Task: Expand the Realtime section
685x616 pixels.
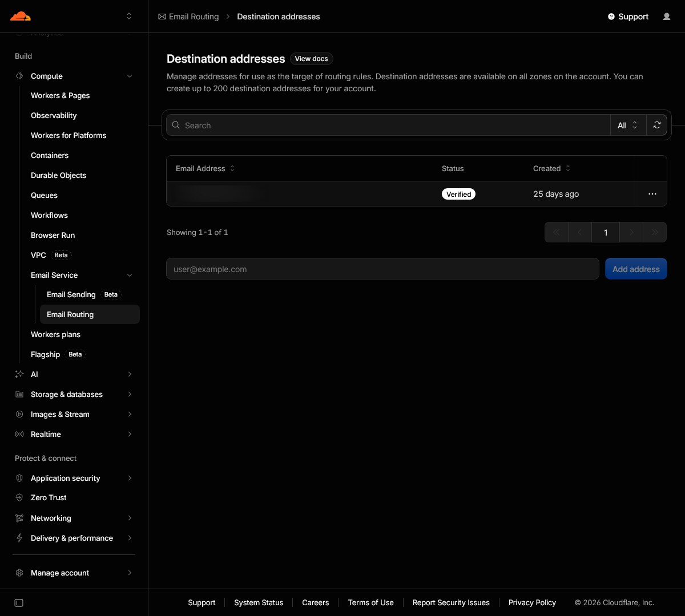Action: click(130, 434)
